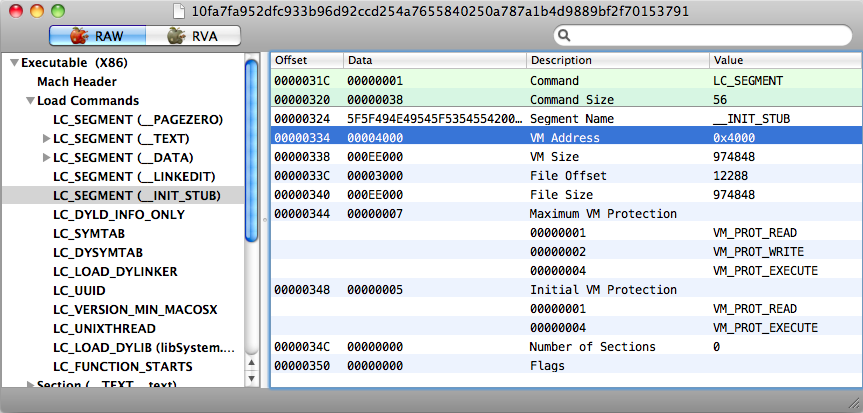This screenshot has width=863, height=413.
Task: Click the Offset column header
Action: [x=306, y=60]
